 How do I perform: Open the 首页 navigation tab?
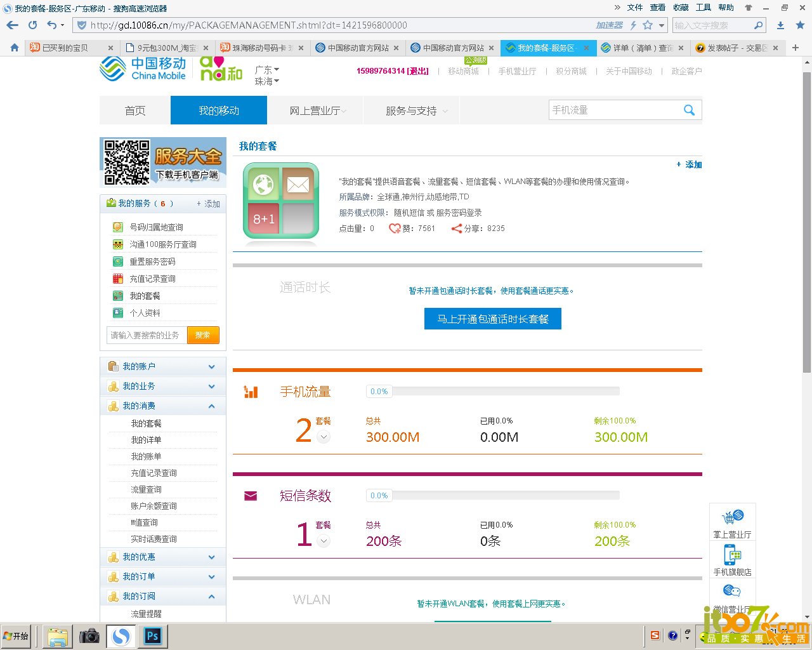(x=135, y=110)
